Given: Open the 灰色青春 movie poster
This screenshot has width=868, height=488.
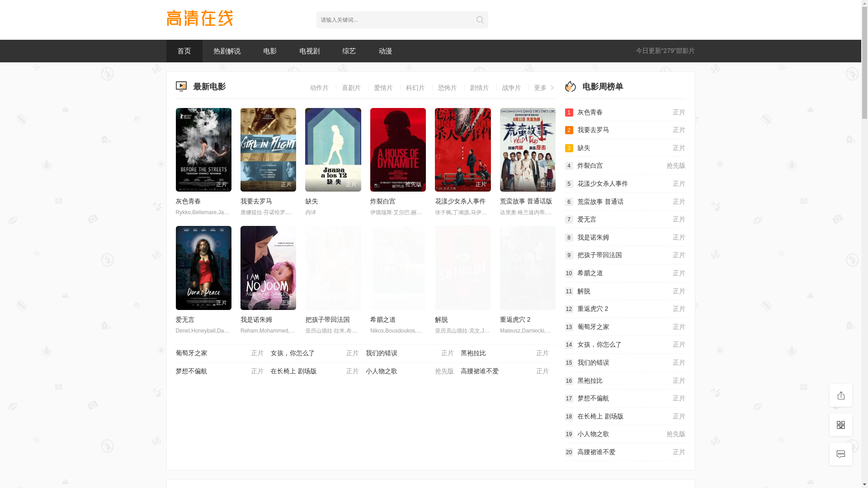Looking at the screenshot, I should 203,150.
